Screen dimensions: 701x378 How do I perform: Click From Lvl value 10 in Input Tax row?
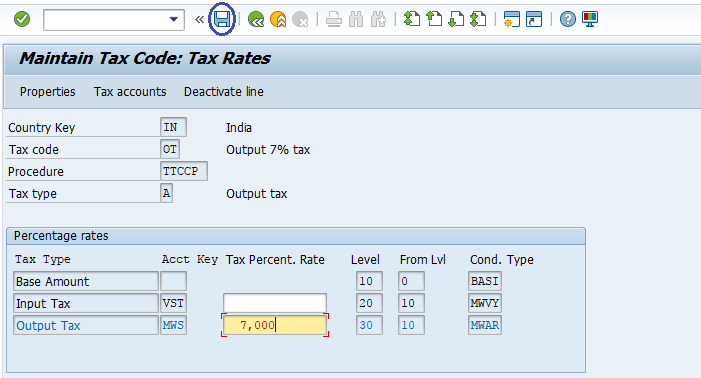point(411,303)
